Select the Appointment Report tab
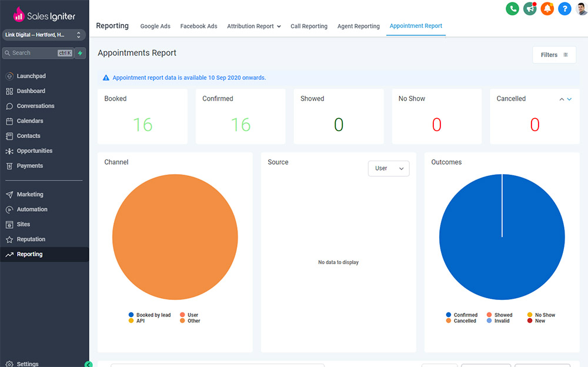This screenshot has height=367, width=588. (416, 26)
